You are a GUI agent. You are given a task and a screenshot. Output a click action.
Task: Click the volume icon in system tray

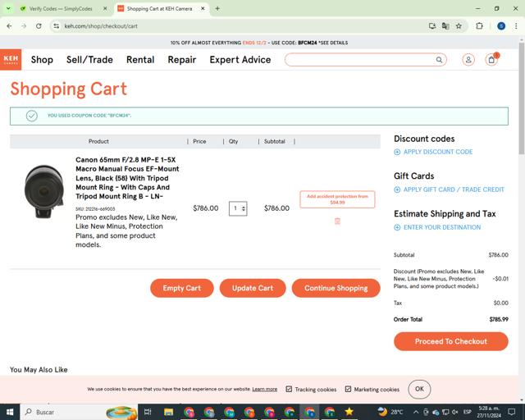455,412
